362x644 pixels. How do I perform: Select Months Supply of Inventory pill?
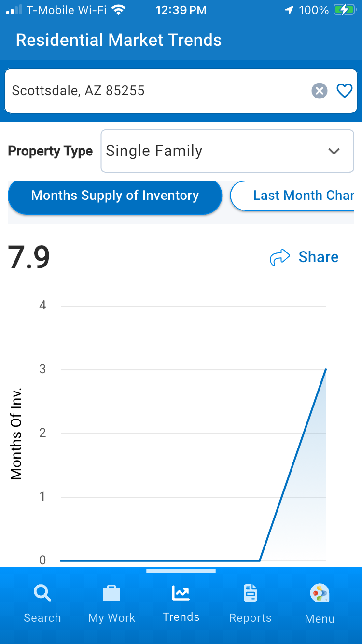[x=115, y=196]
